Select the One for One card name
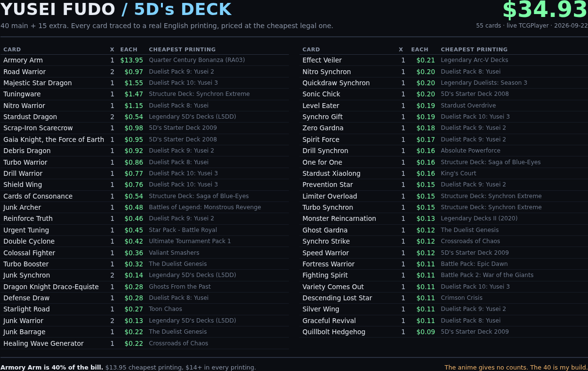This screenshot has width=588, height=371. [322, 162]
